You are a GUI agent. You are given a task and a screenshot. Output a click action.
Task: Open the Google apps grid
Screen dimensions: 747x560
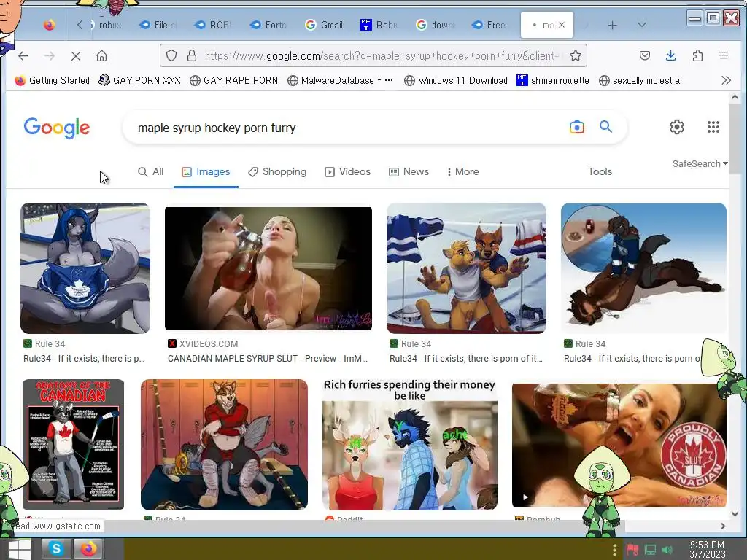click(713, 127)
